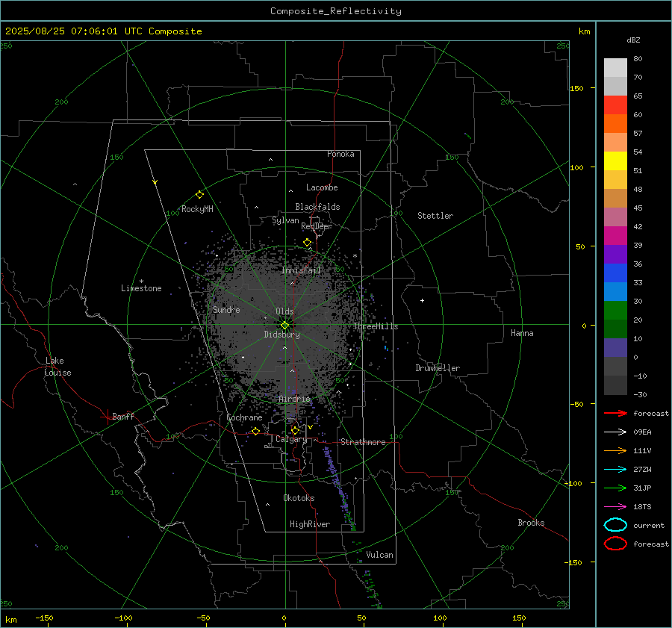
Task: Select the magenta swatch below 42 dBZ
Action: click(615, 236)
